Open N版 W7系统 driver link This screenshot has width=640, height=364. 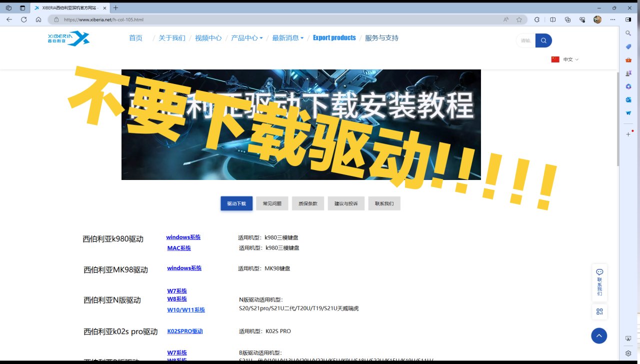[x=177, y=291]
